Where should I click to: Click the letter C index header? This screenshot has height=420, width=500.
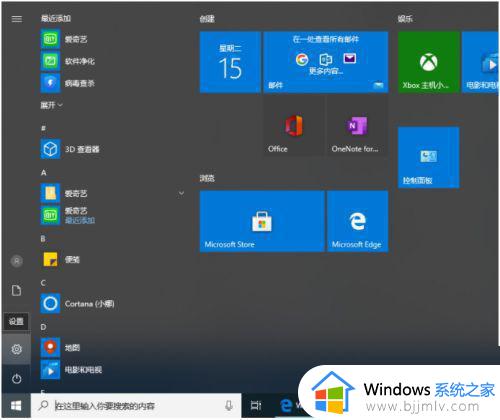click(x=43, y=283)
